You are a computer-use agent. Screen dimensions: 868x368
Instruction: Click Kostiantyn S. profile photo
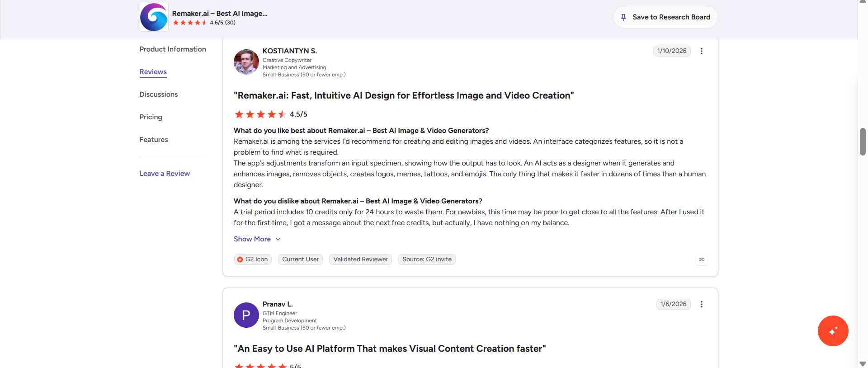point(246,62)
